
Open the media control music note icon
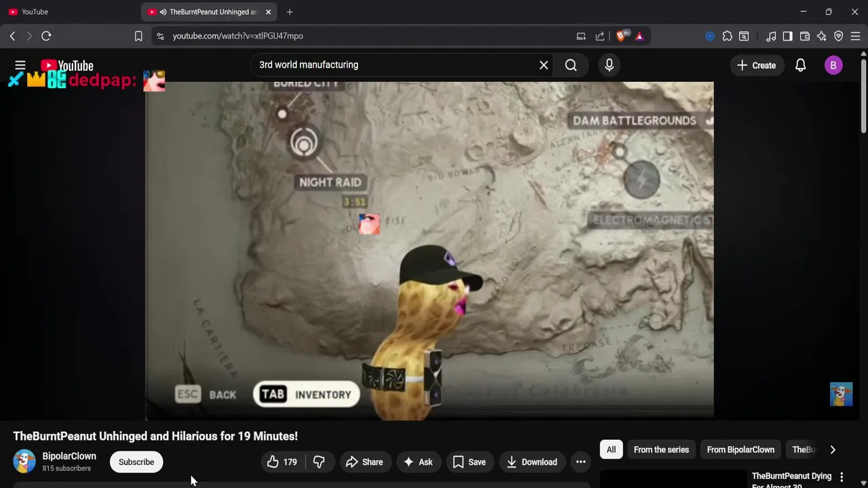(x=771, y=36)
